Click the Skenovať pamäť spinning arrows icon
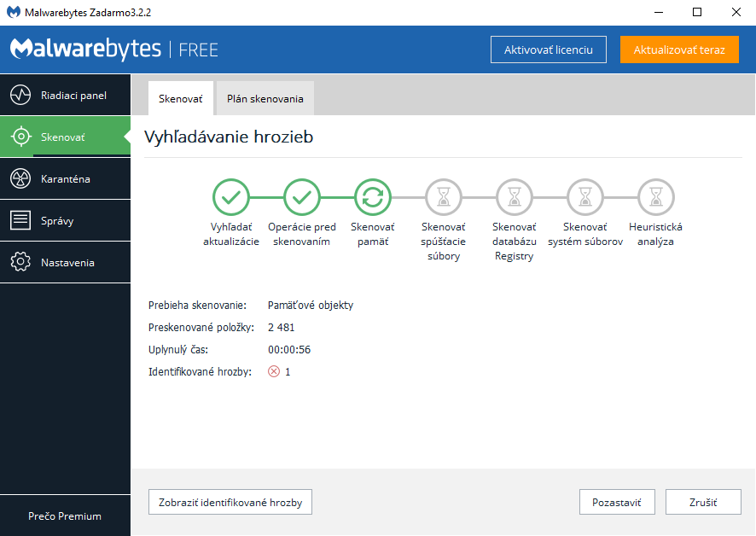 (x=372, y=197)
